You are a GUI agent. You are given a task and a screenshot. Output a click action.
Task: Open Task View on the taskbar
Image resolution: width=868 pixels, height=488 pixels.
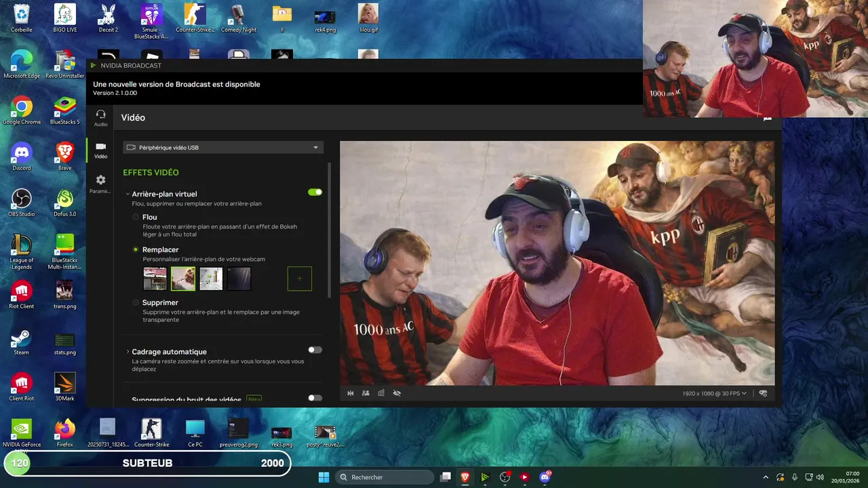coord(446,477)
